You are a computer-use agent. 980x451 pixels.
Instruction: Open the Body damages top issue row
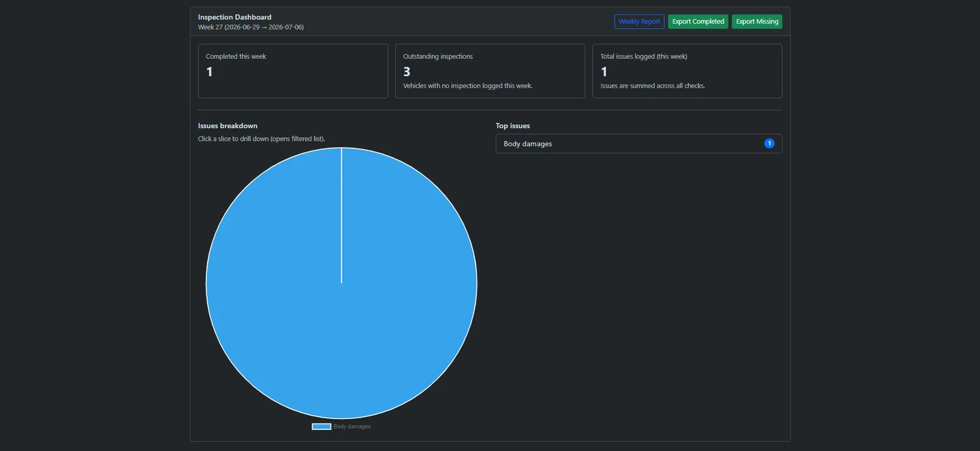pos(638,144)
